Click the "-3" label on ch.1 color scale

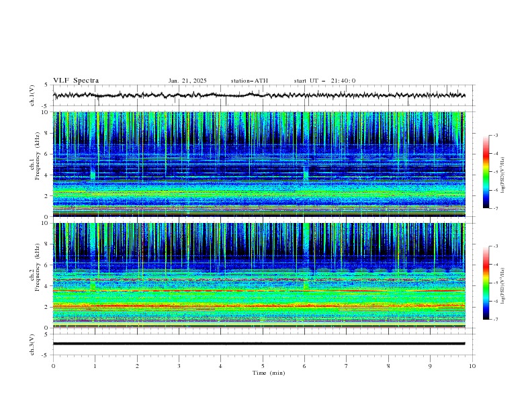pos(496,135)
